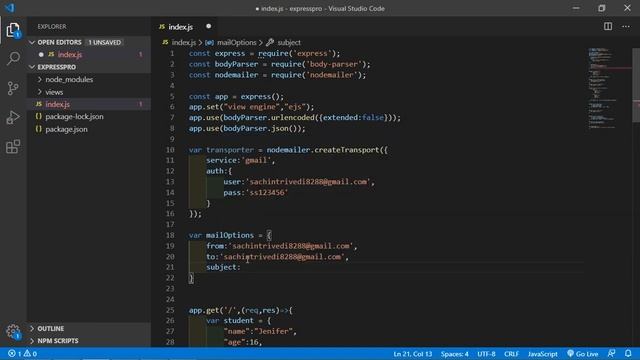Image resolution: width=640 pixels, height=360 pixels.
Task: Click "Jenifer" string on line 27
Action: pyautogui.click(x=274, y=331)
